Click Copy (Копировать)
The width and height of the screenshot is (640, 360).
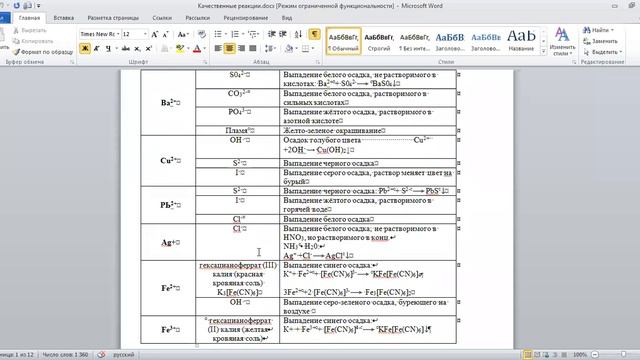(x=33, y=41)
